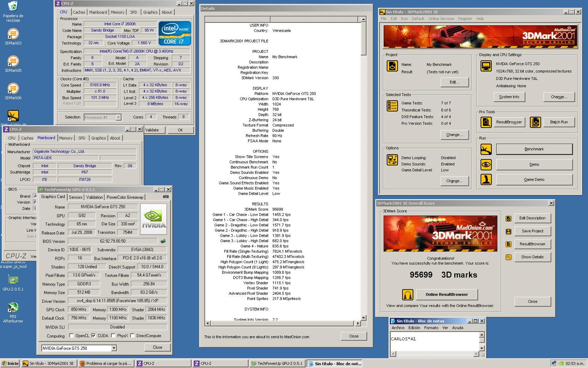Click the ResultBrowser icon in Overall Score window

pyautogui.click(x=509, y=244)
